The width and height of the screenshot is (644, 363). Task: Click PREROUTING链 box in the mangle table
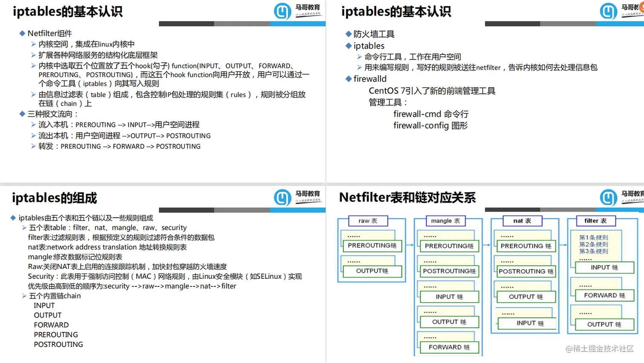(x=449, y=246)
